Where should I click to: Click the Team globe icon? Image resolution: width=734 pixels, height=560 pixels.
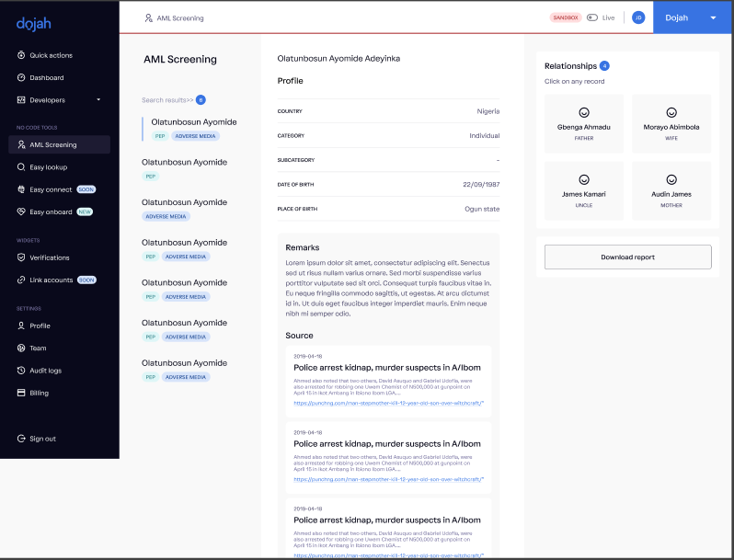pos(21,349)
